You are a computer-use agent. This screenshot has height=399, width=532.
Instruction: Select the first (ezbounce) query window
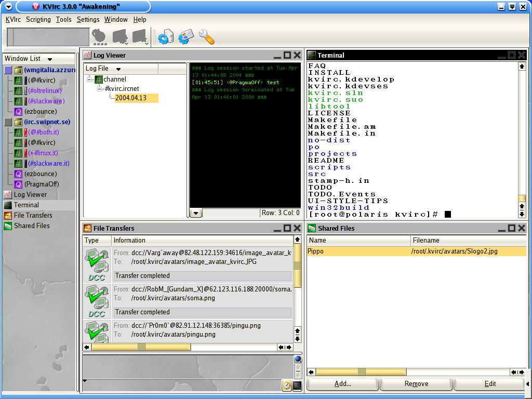(x=41, y=111)
